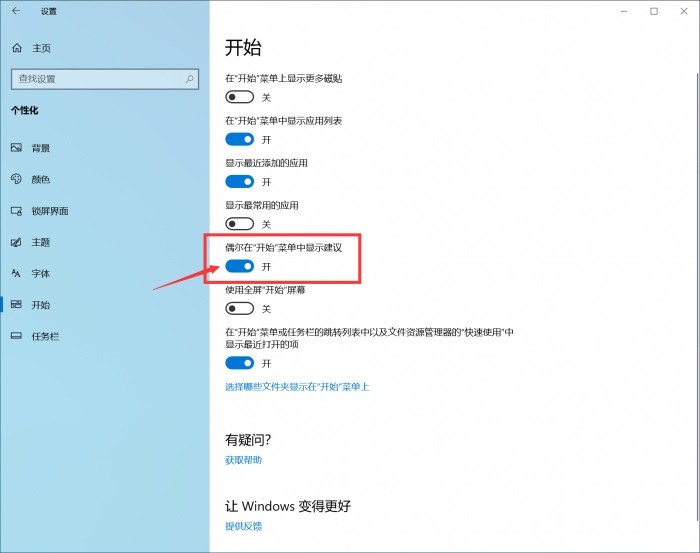Open 主页 home in sidebar
Image resolution: width=700 pixels, height=553 pixels.
tap(104, 48)
